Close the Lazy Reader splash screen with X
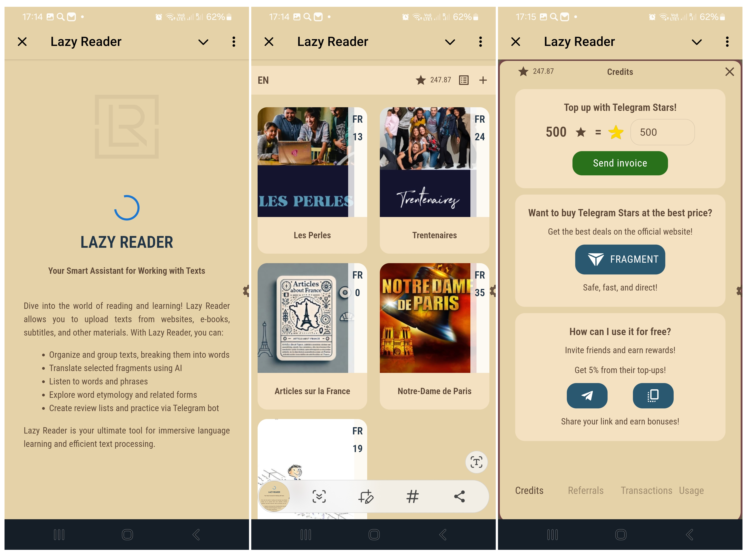The width and height of the screenshot is (747, 560). pyautogui.click(x=22, y=42)
